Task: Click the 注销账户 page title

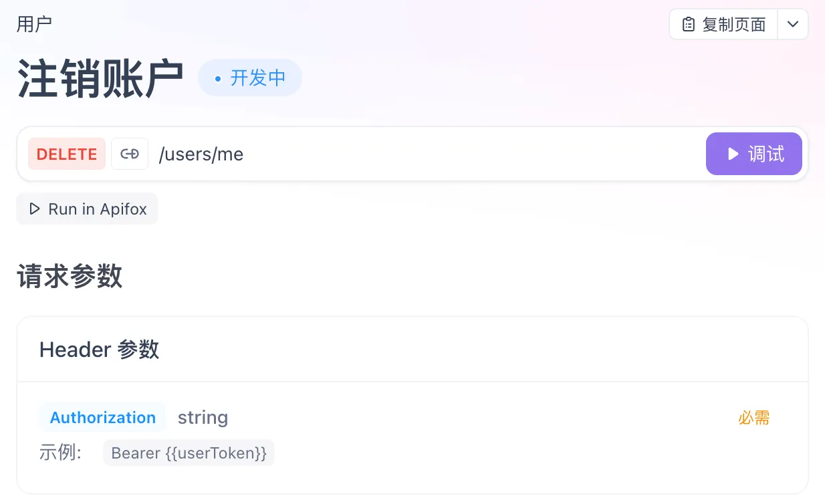Action: coord(100,80)
